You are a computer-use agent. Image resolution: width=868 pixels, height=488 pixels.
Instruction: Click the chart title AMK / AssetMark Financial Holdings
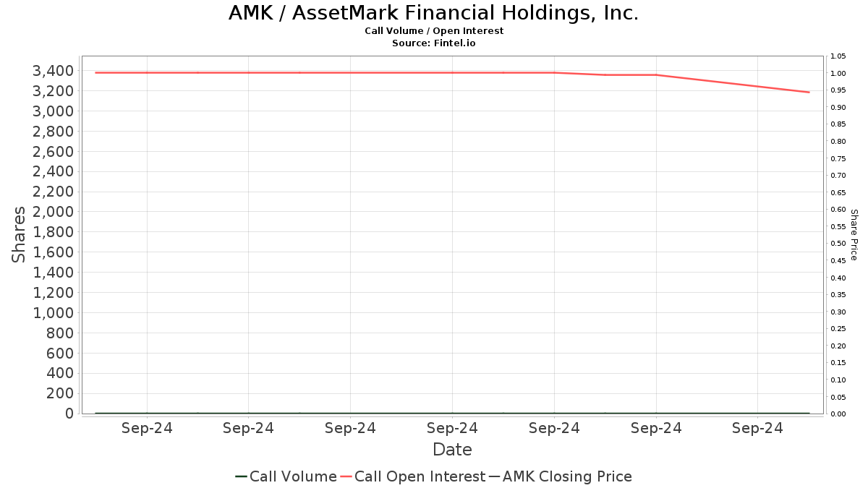pyautogui.click(x=433, y=13)
